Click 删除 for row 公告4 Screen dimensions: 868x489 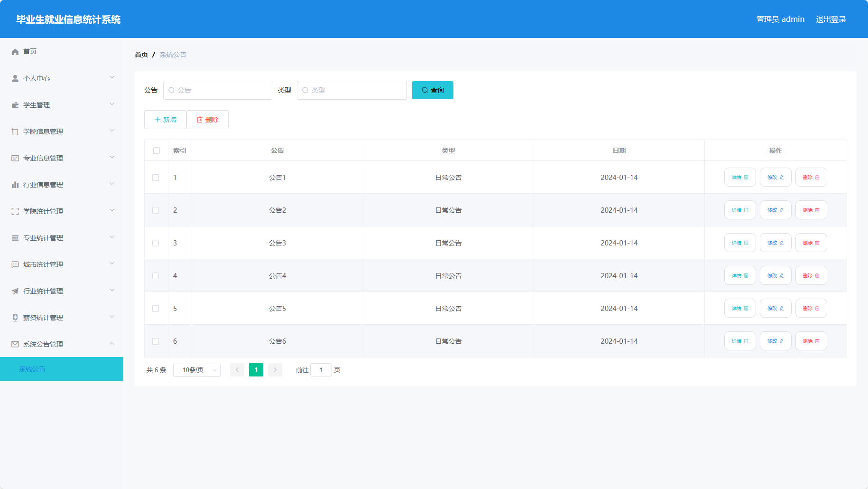pyautogui.click(x=811, y=275)
